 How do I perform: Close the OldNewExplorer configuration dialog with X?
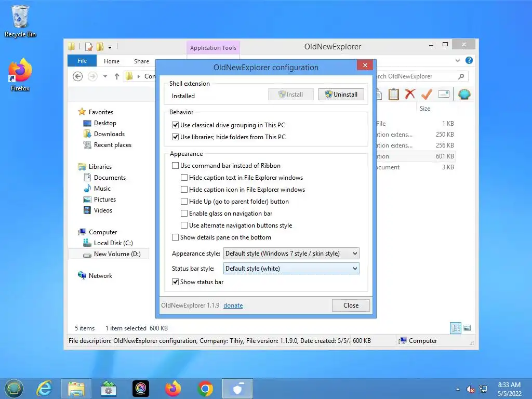coord(365,65)
